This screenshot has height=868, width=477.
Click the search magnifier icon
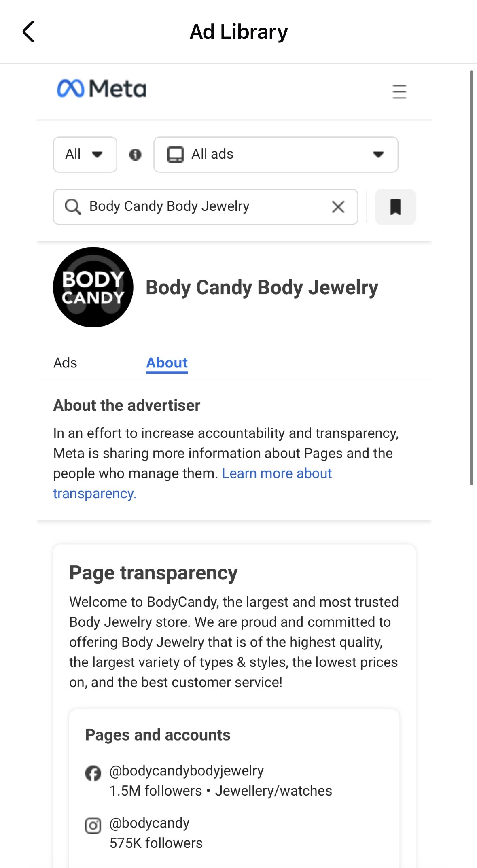73,207
